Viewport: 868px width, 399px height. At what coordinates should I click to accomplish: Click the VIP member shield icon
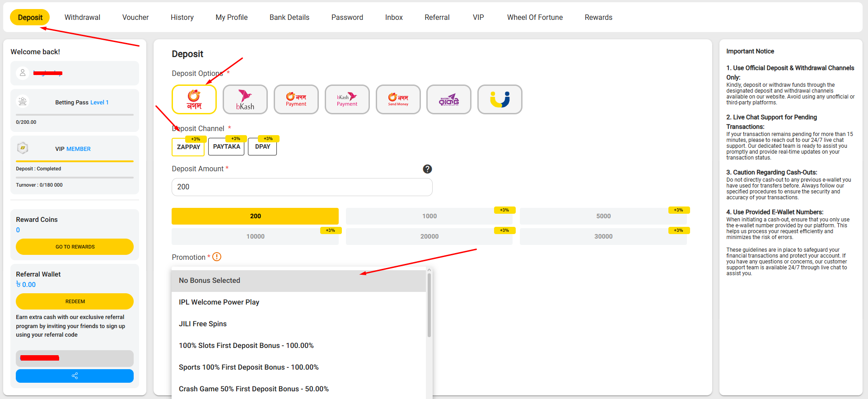[23, 148]
